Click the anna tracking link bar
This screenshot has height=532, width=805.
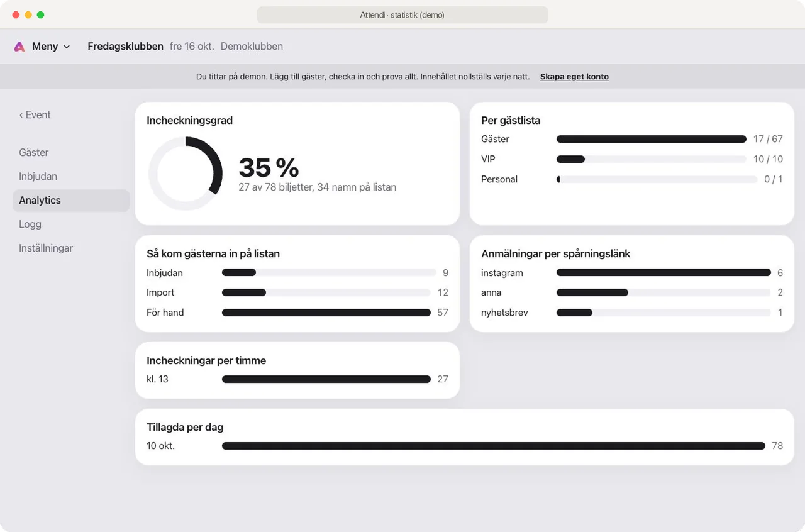(x=663, y=292)
